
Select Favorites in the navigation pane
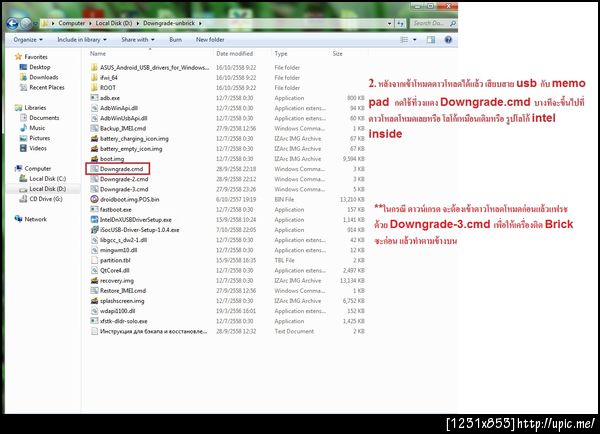point(36,57)
